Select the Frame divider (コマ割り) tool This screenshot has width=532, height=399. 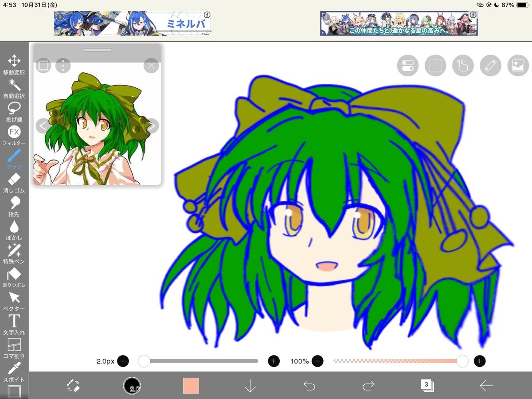(x=14, y=349)
